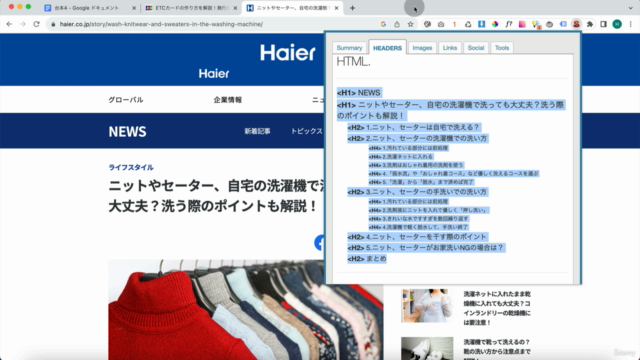Screen dimensions: 640x360
Task: Click H2 1.ニット、セーターは自宅で洗える？
Action: [413, 127]
